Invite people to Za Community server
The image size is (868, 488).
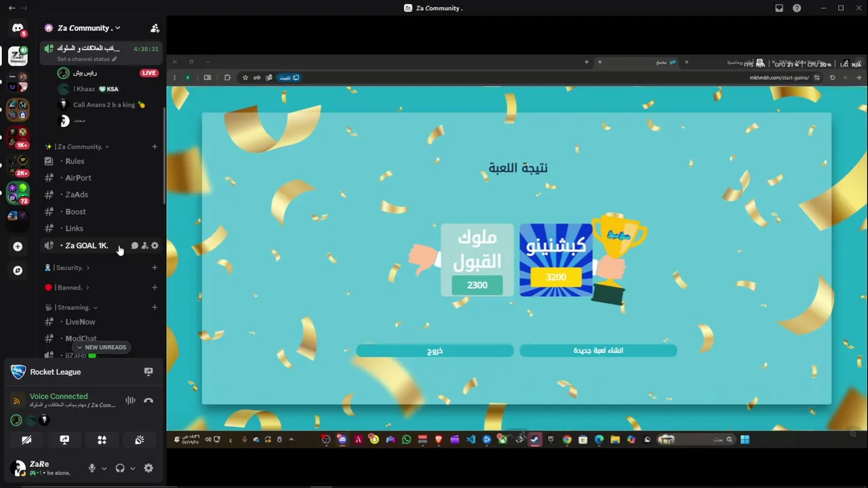coord(155,28)
